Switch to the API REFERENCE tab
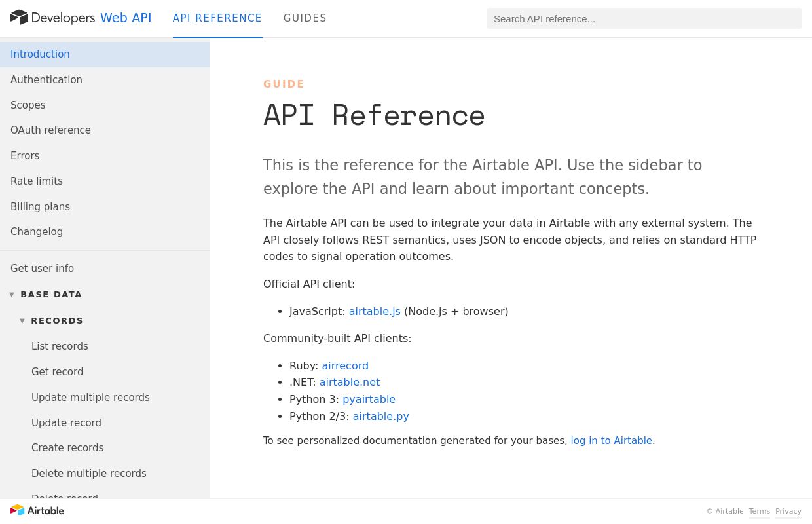The image size is (812, 524). point(217,18)
